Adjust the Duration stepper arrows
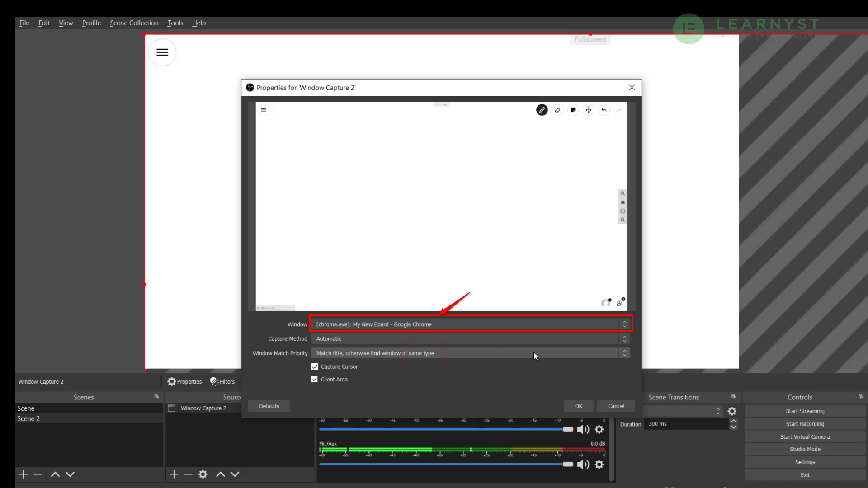The width and height of the screenshot is (868, 488). [x=733, y=424]
